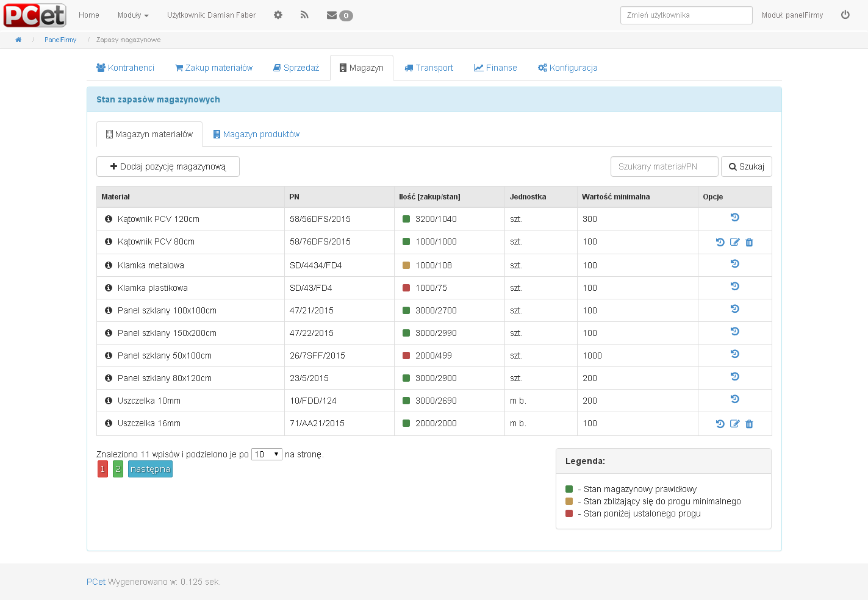Delete the Uszczelka 16mm entry
The height and width of the screenshot is (600, 868).
(x=750, y=424)
